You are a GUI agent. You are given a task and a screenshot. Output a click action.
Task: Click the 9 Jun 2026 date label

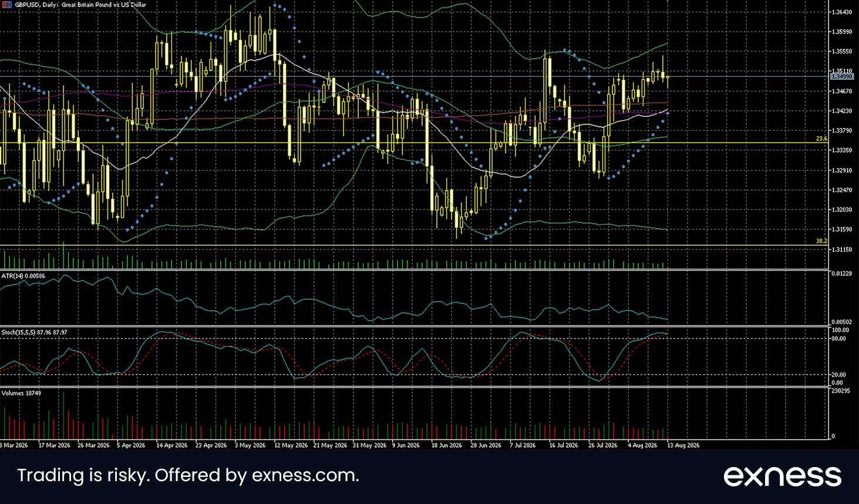click(x=406, y=445)
